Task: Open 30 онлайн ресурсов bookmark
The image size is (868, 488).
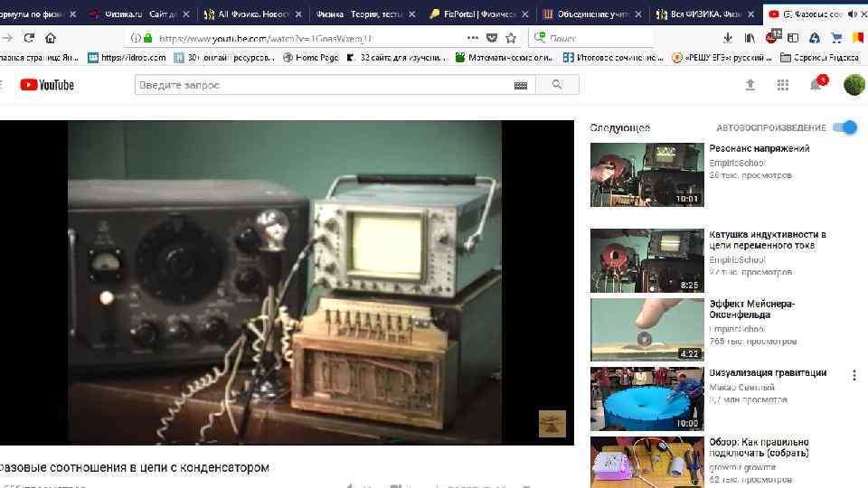Action: point(224,57)
